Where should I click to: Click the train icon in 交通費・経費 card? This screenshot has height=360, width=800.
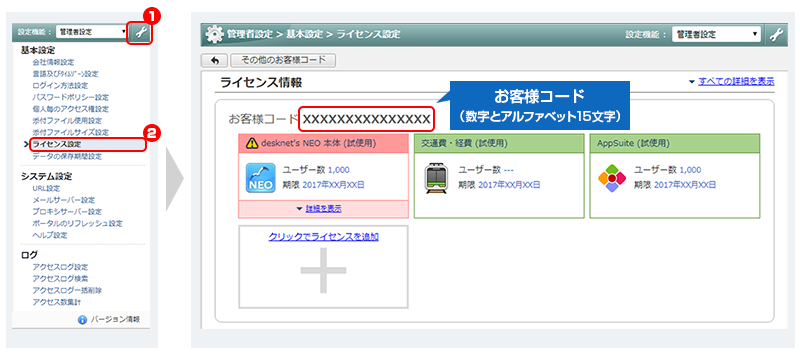pos(436,178)
